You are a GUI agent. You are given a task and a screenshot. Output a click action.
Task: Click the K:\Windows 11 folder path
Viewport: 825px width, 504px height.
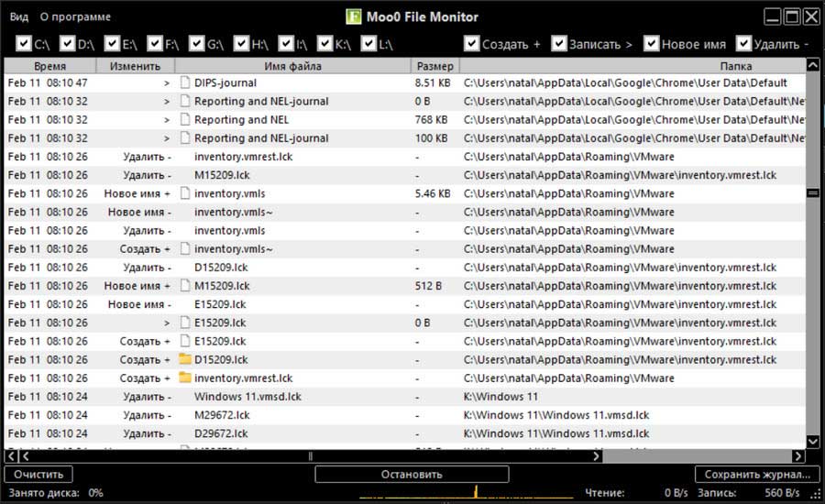500,397
